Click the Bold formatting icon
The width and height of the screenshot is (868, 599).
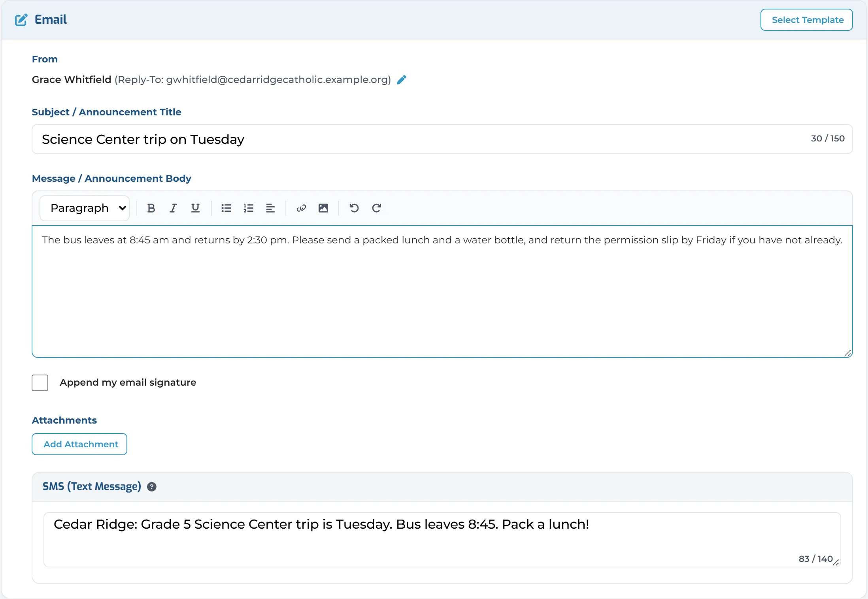tap(151, 208)
